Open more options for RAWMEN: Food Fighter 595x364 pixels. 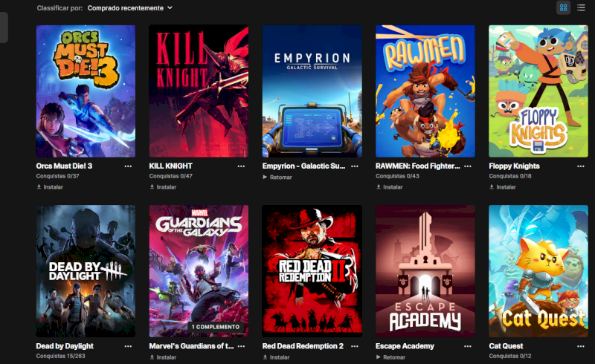coord(468,166)
